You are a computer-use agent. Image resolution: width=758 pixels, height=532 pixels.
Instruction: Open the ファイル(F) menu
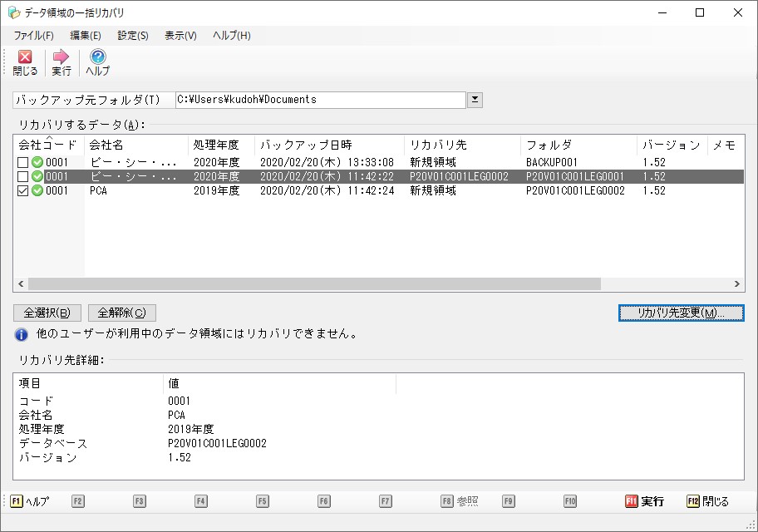[x=33, y=35]
